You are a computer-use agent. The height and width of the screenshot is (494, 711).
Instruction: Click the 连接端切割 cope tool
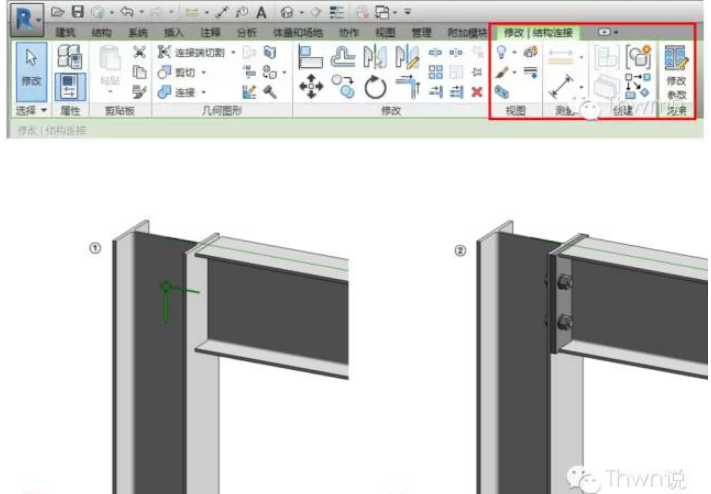coord(191,52)
